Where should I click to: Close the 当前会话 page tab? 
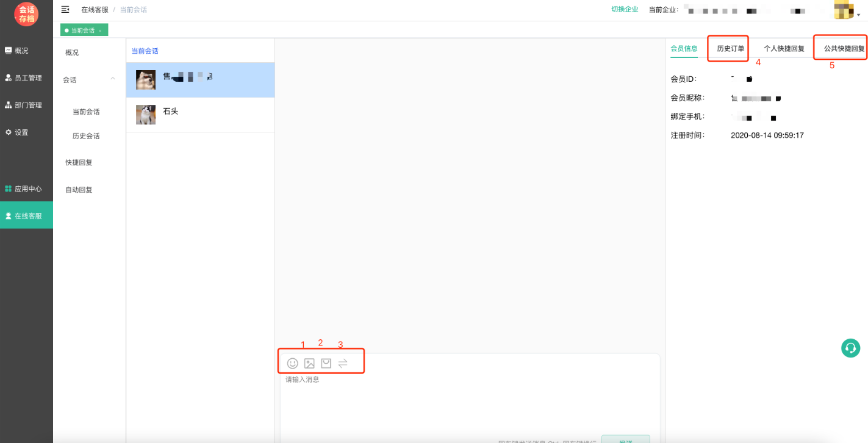click(100, 31)
